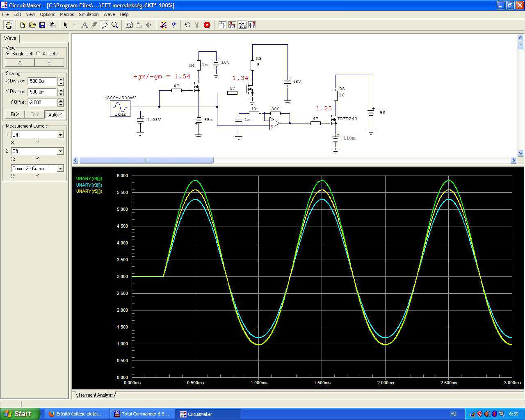Viewport: 525px width, 420px height.
Task: Click the Mirror toolbar icon
Action: (x=149, y=25)
